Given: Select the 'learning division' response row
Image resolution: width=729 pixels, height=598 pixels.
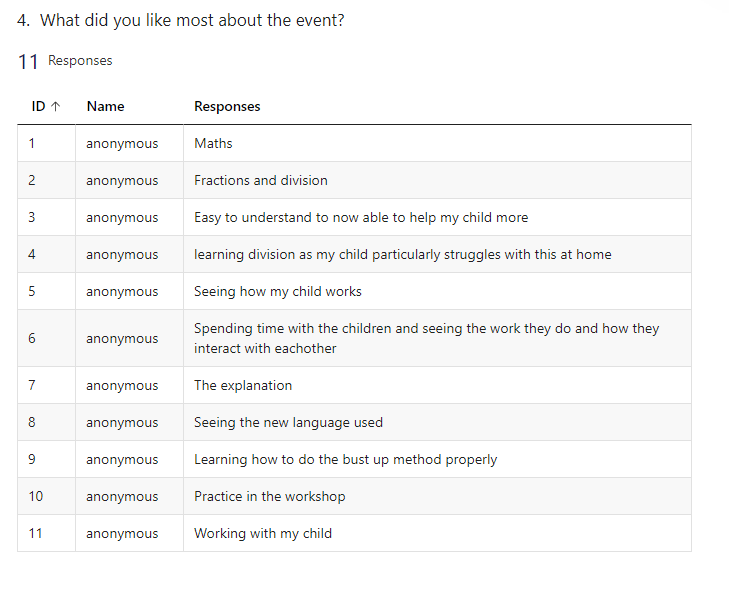Looking at the screenshot, I should pyautogui.click(x=354, y=254).
